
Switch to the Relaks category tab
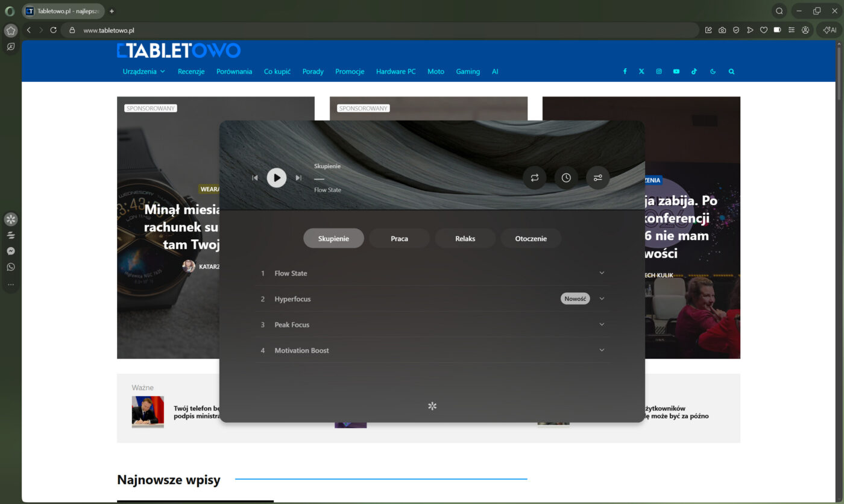465,238
